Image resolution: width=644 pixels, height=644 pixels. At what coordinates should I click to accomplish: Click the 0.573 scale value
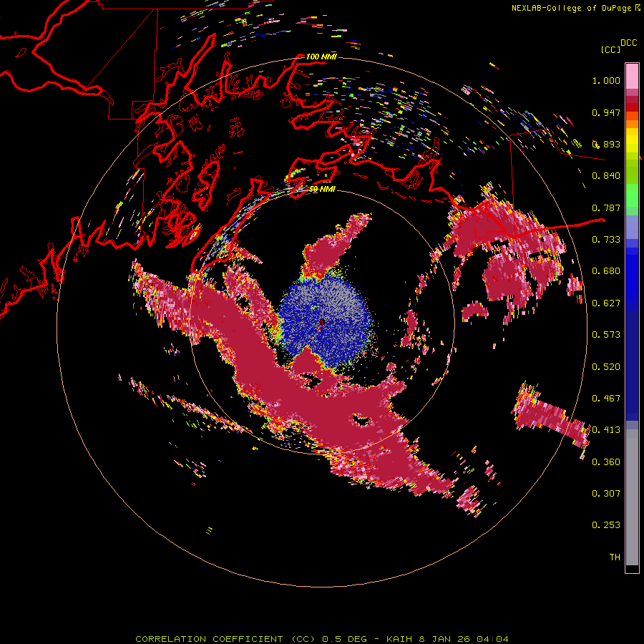(606, 335)
